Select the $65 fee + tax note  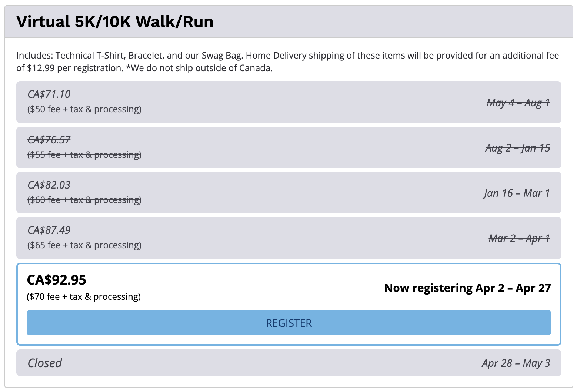[84, 245]
